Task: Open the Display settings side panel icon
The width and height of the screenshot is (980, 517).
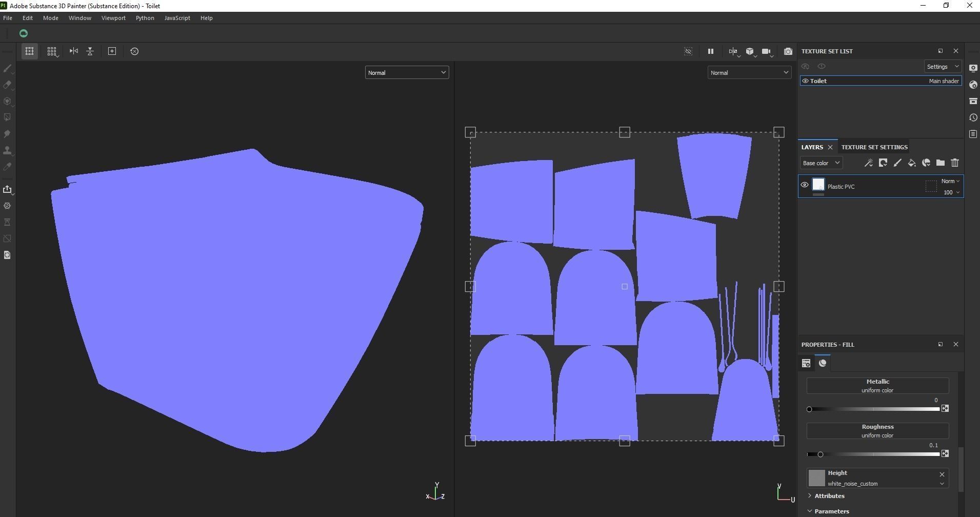Action: pyautogui.click(x=973, y=68)
